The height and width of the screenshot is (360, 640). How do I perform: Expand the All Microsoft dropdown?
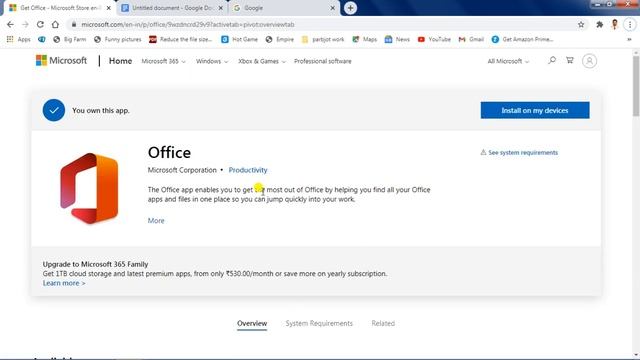point(508,61)
